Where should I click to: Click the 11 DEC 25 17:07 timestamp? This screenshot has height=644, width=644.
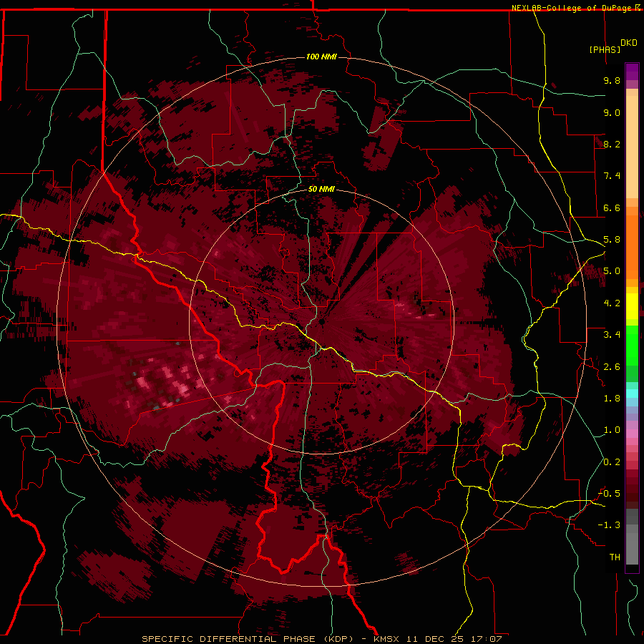click(x=454, y=639)
